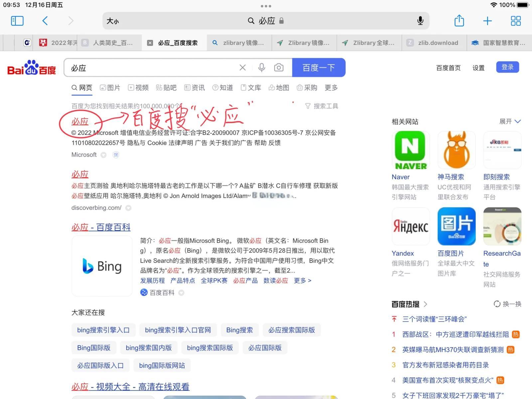Go back with the Safari back arrow

click(45, 21)
